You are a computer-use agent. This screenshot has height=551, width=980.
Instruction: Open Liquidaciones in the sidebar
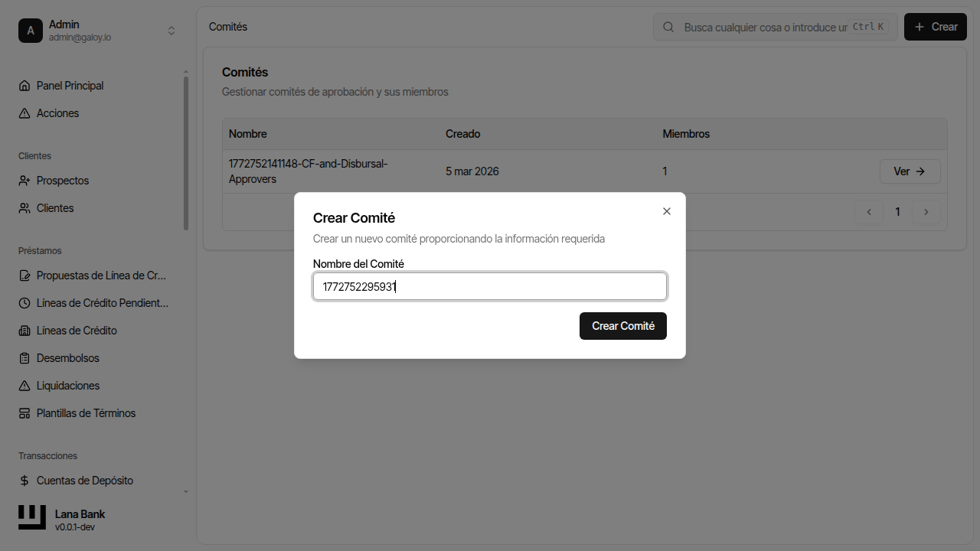pyautogui.click(x=68, y=386)
